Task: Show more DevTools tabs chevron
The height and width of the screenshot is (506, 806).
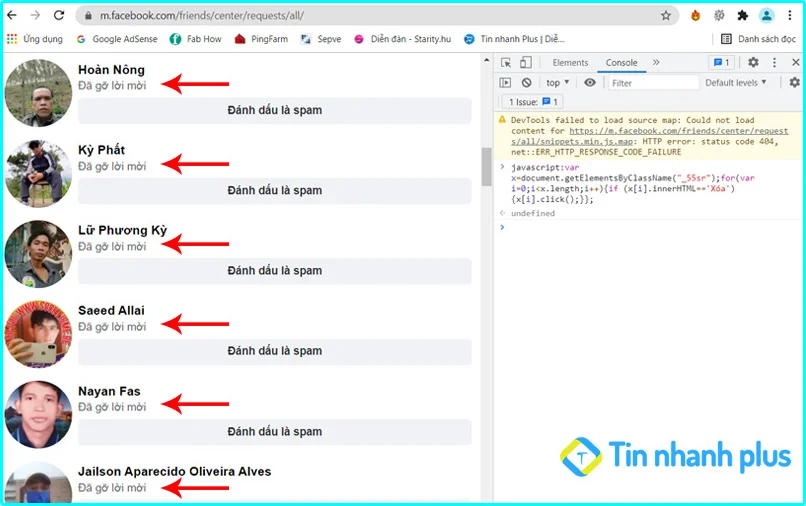Action: 656,62
